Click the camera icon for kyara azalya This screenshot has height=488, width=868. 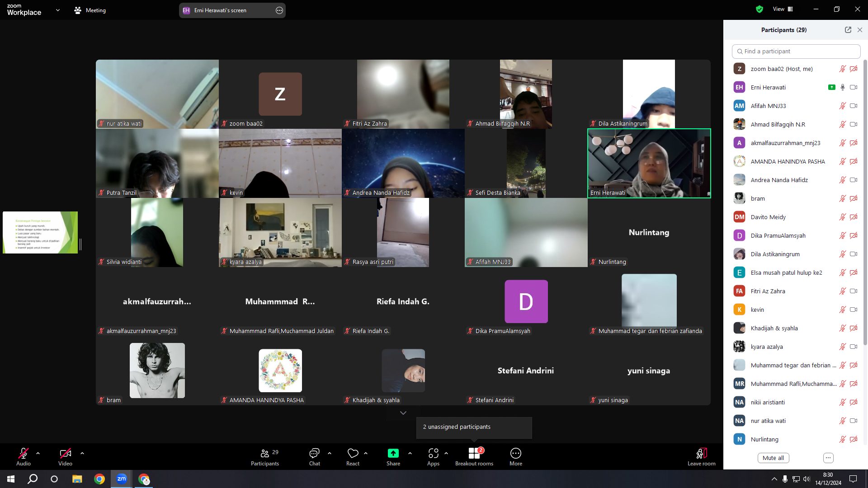click(854, 347)
